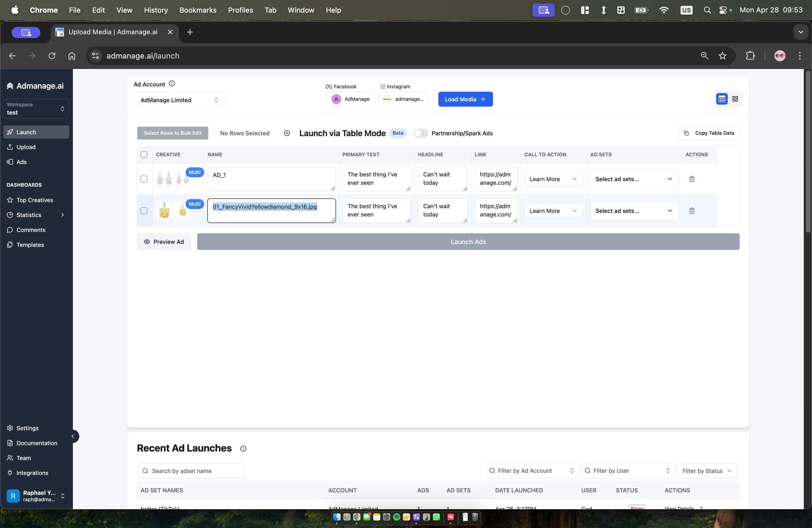Viewport: 812px width, 528px height.
Task: Delete the AD_1 row with trash icon
Action: tap(692, 179)
